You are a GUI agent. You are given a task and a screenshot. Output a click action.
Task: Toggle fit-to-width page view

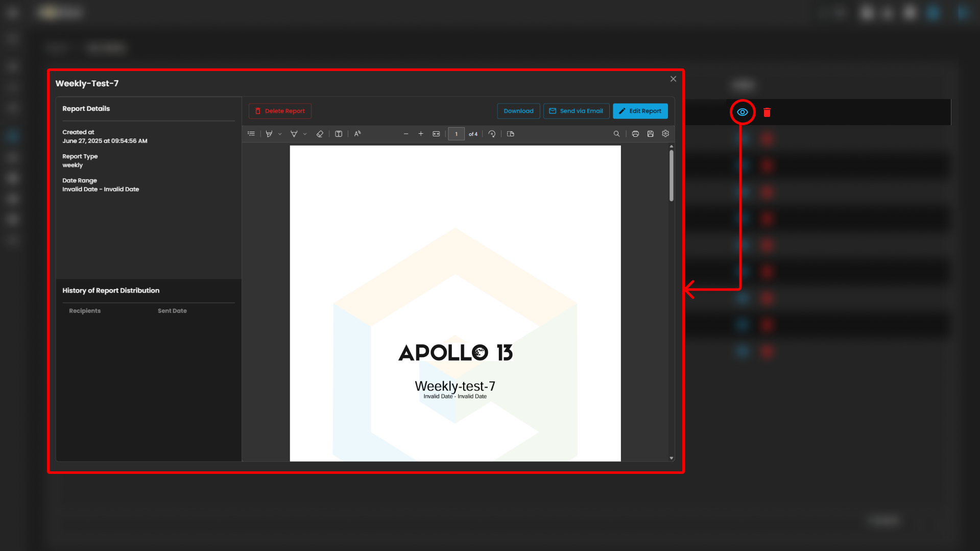coord(436,134)
